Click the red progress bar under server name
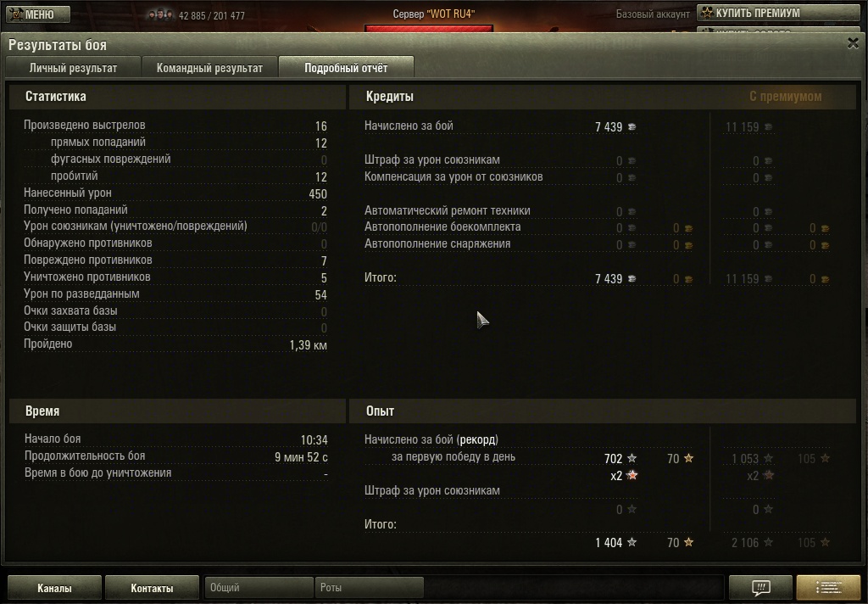The height and width of the screenshot is (604, 868). (428, 28)
